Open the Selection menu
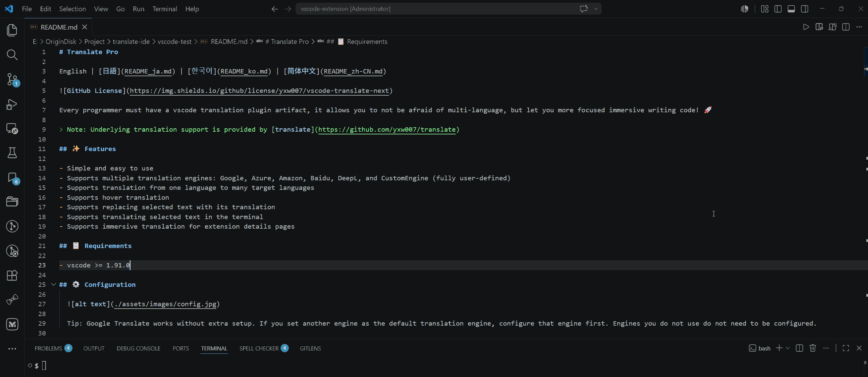 [72, 9]
